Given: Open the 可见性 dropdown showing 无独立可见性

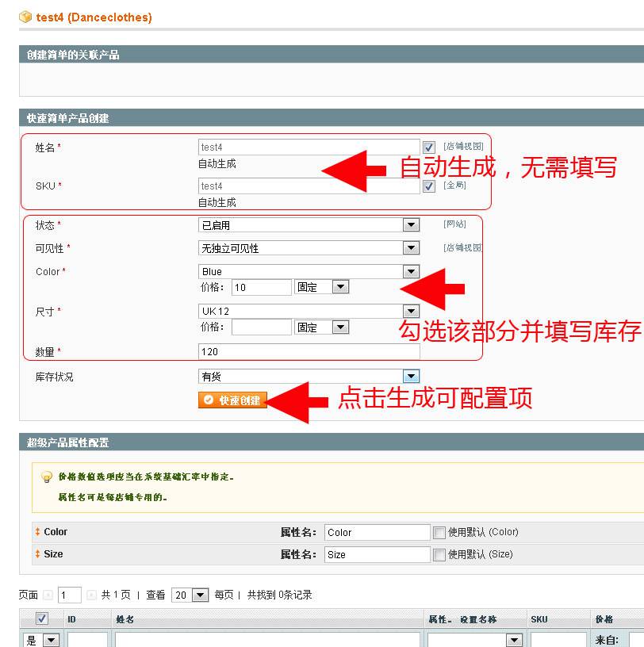Looking at the screenshot, I should coord(411,247).
